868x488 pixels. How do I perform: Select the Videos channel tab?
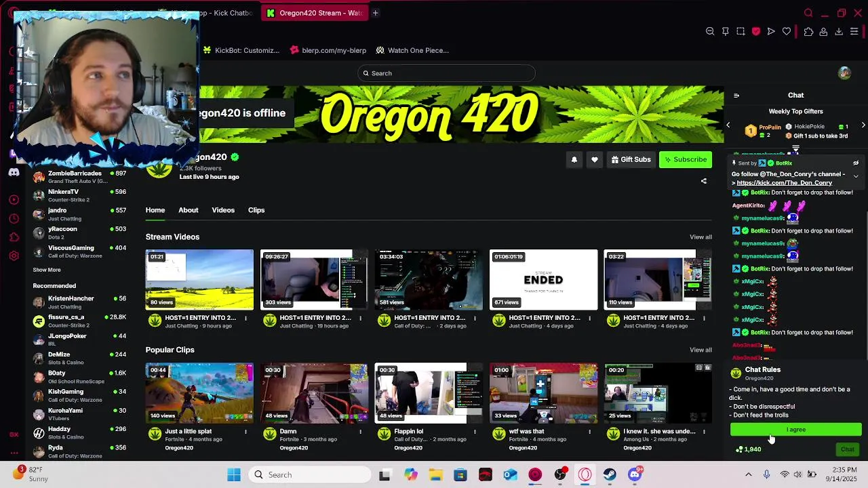pos(223,210)
